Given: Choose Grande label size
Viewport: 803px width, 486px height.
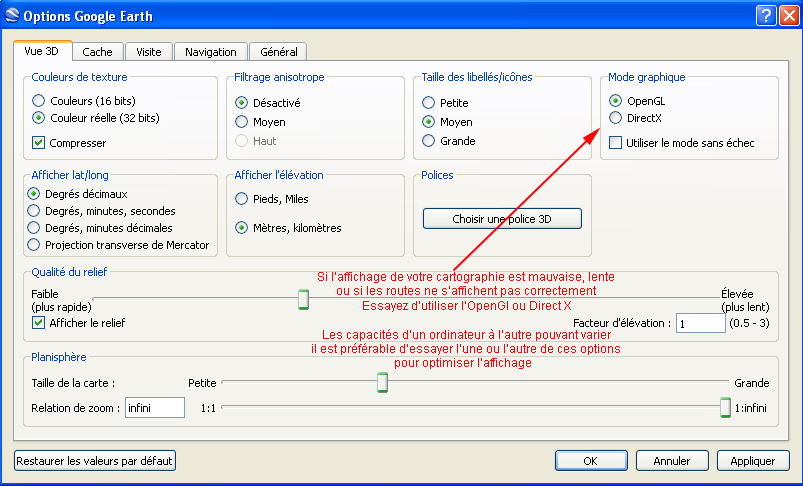Looking at the screenshot, I should tap(428, 140).
